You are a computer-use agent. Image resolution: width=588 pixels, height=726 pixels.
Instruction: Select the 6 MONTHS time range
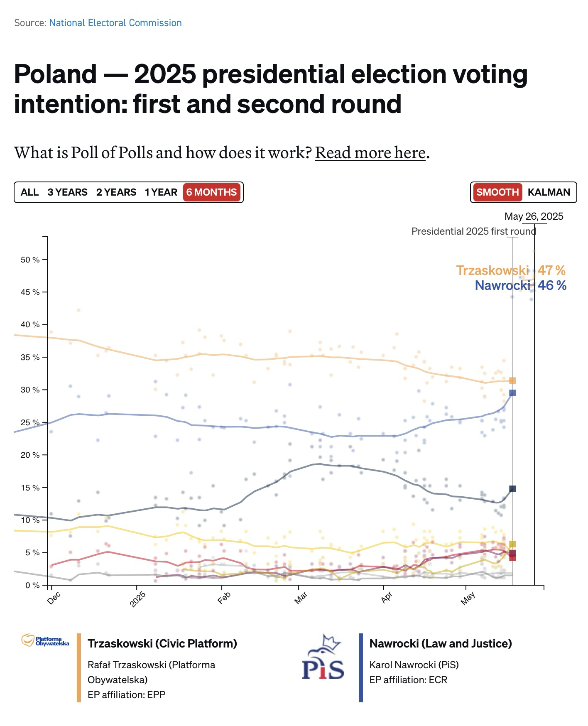pyautogui.click(x=211, y=192)
